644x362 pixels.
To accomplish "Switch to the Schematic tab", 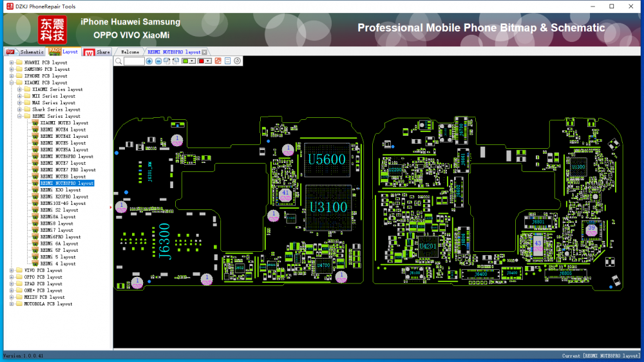I will (x=31, y=52).
